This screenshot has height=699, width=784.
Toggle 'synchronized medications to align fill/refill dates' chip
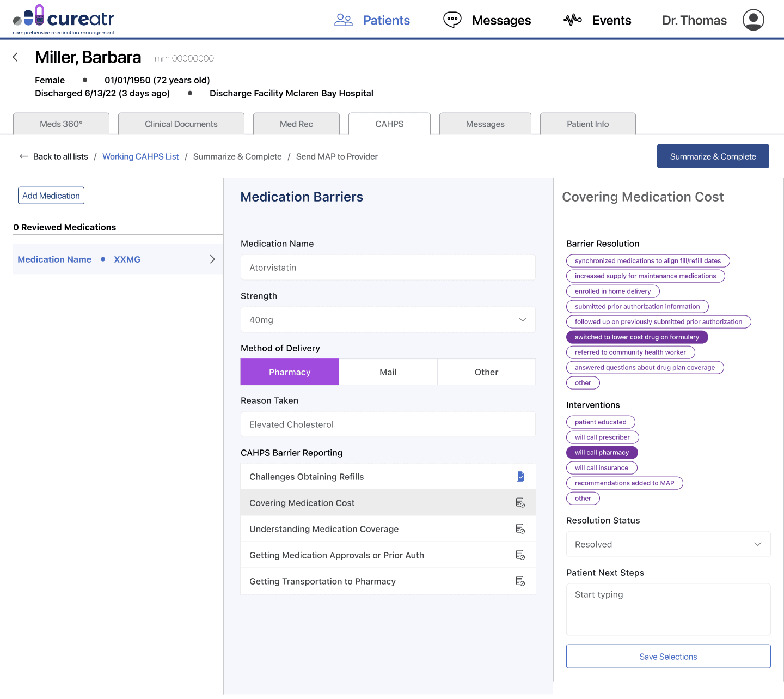[648, 261]
